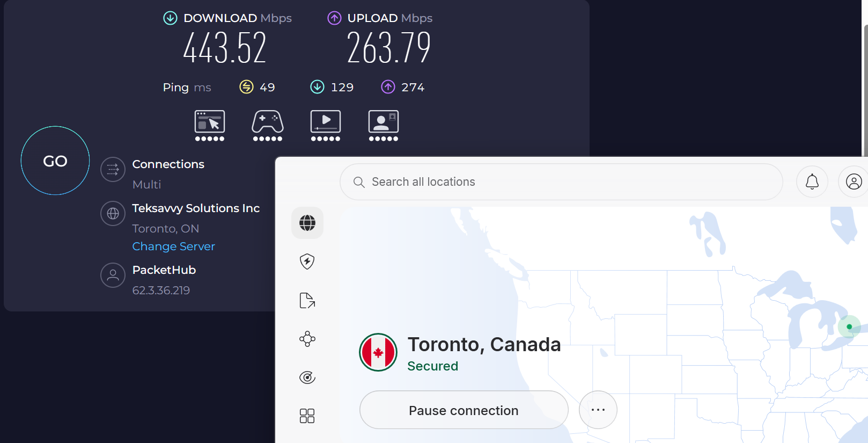This screenshot has width=868, height=443.
Task: Open notifications bell in VPN app
Action: (812, 182)
